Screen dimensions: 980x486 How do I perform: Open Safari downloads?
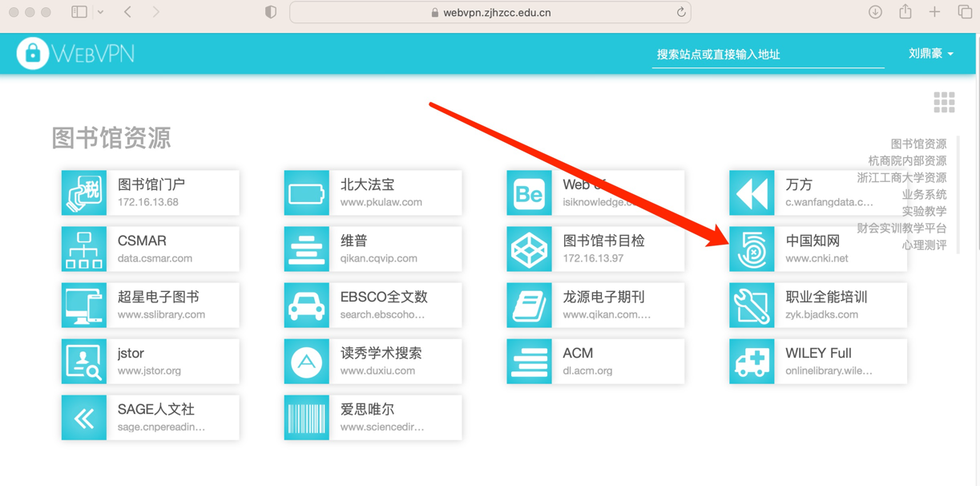pos(875,12)
